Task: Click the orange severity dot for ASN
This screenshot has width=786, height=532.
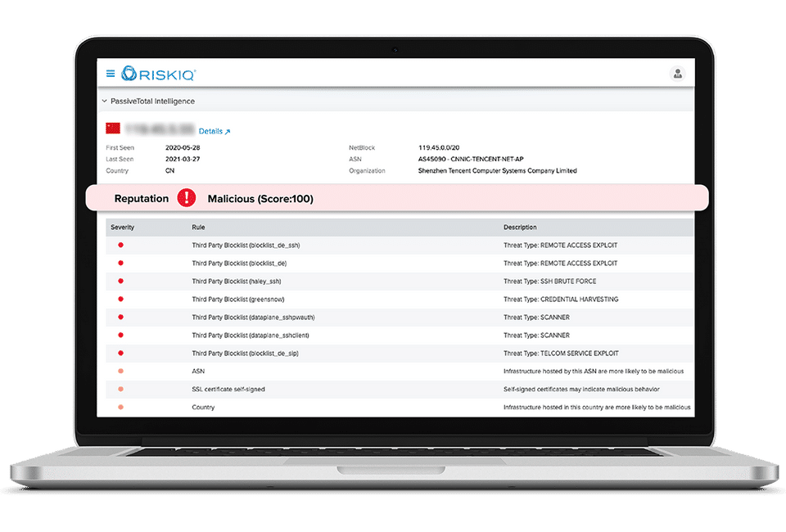Action: [120, 372]
